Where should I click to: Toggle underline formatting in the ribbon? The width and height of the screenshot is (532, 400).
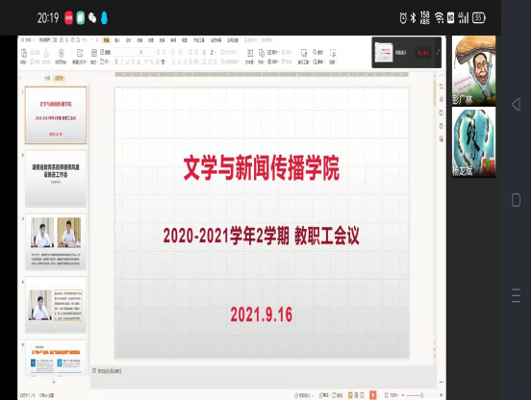(127, 62)
